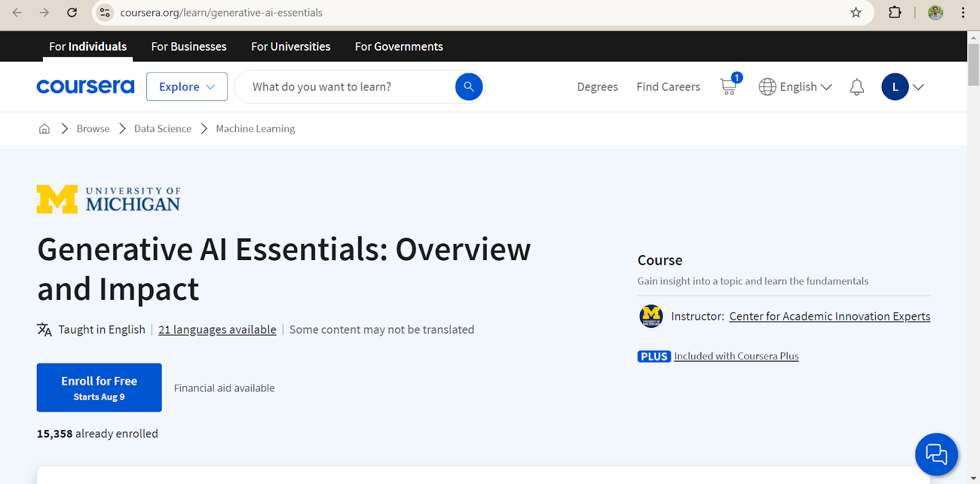Click Some content may not be translated

(382, 330)
